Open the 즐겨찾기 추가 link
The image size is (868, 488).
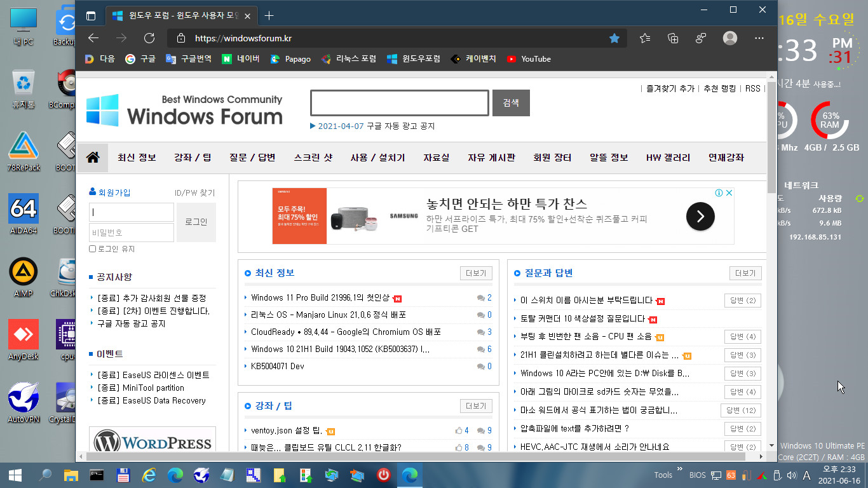[x=670, y=89]
